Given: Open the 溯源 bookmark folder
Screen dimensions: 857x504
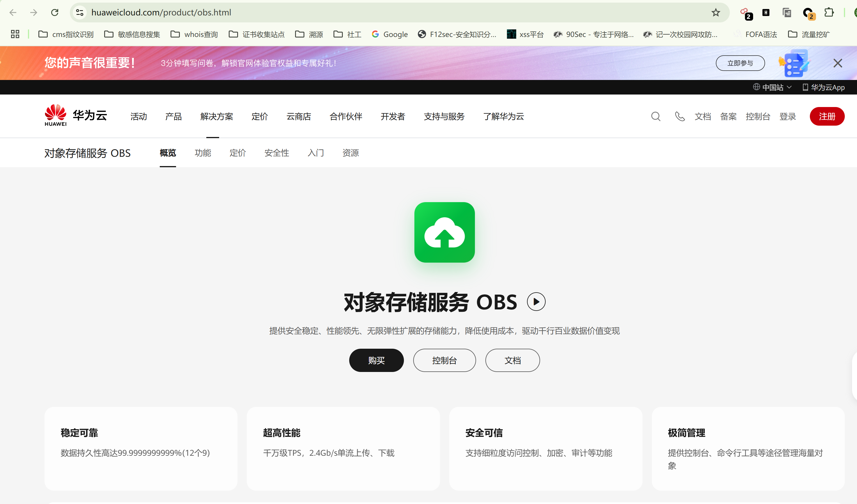Looking at the screenshot, I should pyautogui.click(x=309, y=34).
